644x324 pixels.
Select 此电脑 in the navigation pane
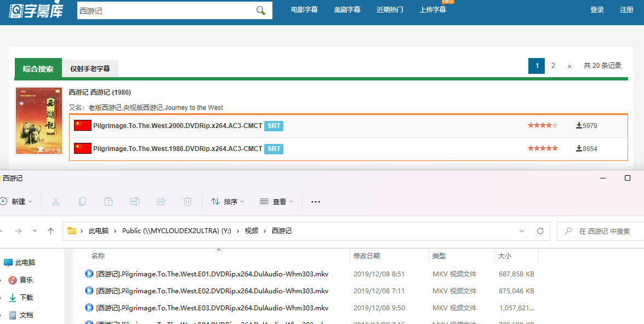[20, 263]
